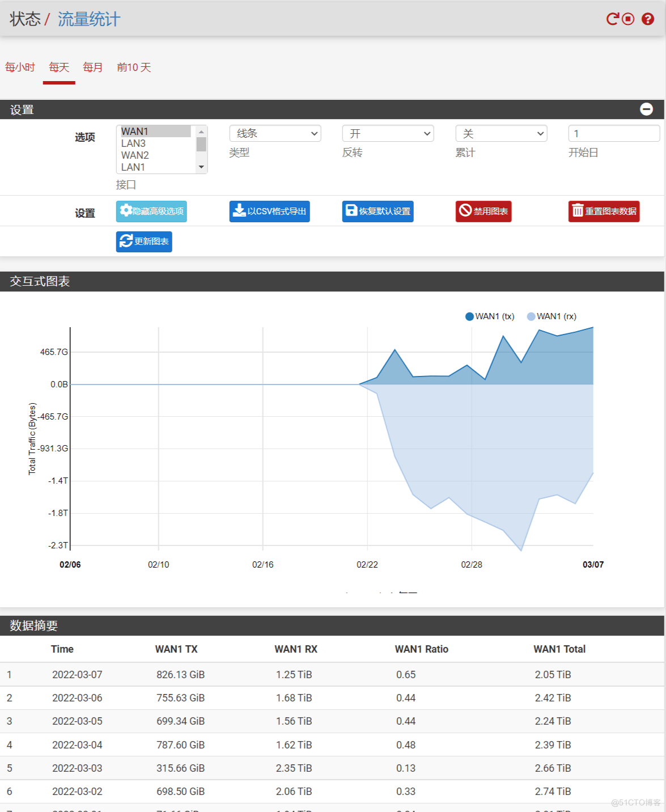Open the 反转 dropdown showing 开
The height and width of the screenshot is (812, 666).
click(388, 133)
